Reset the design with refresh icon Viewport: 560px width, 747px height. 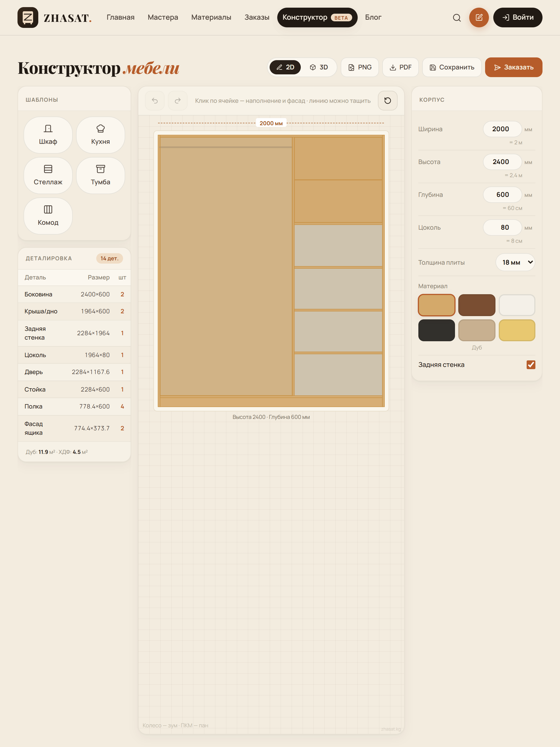[387, 101]
